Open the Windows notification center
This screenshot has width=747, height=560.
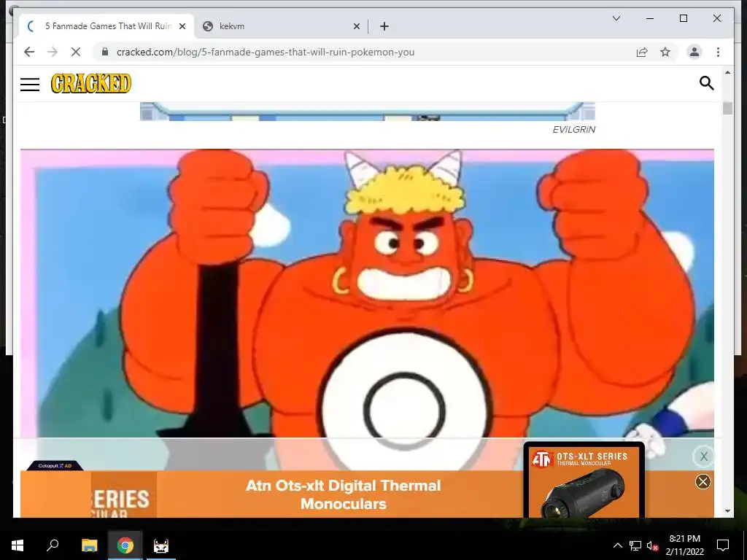pyautogui.click(x=723, y=545)
